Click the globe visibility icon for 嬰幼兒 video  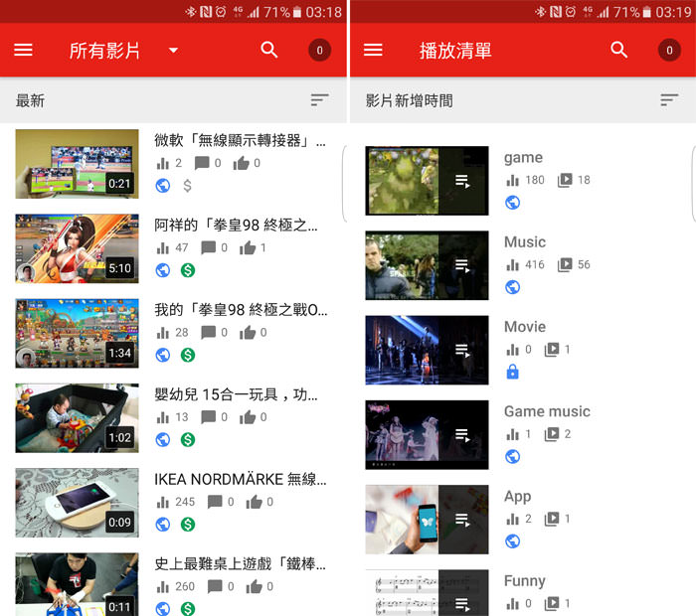pyautogui.click(x=163, y=439)
